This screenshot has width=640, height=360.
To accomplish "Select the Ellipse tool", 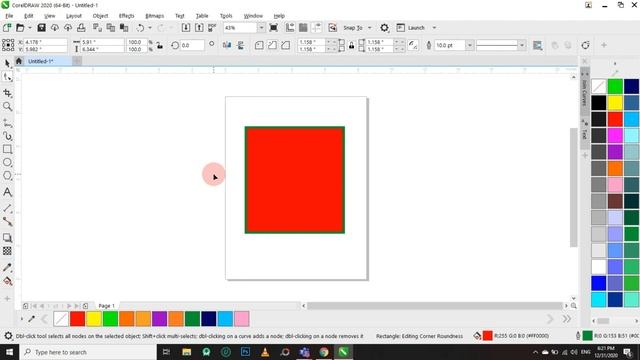I will tap(7, 162).
